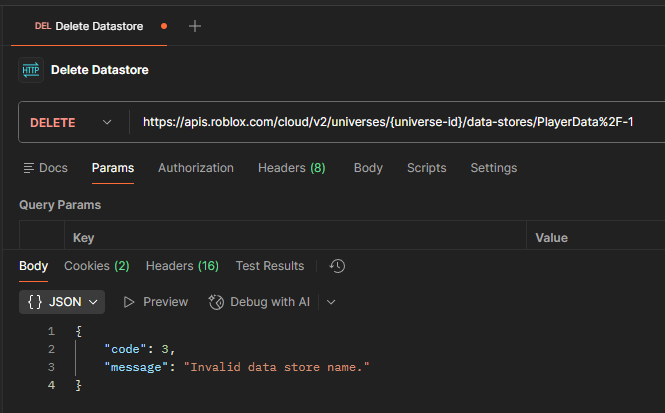Expand the chevron next to Debug with AI
Screen dimensions: 665x413
331,302
